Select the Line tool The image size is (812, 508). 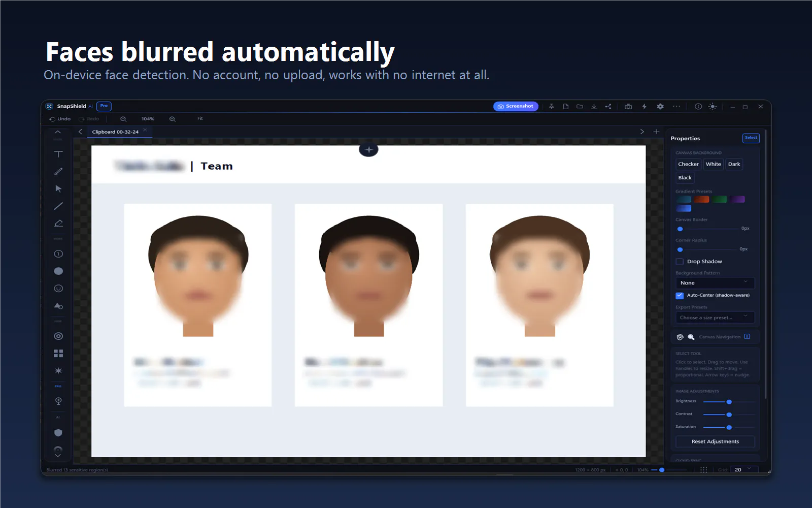click(58, 206)
